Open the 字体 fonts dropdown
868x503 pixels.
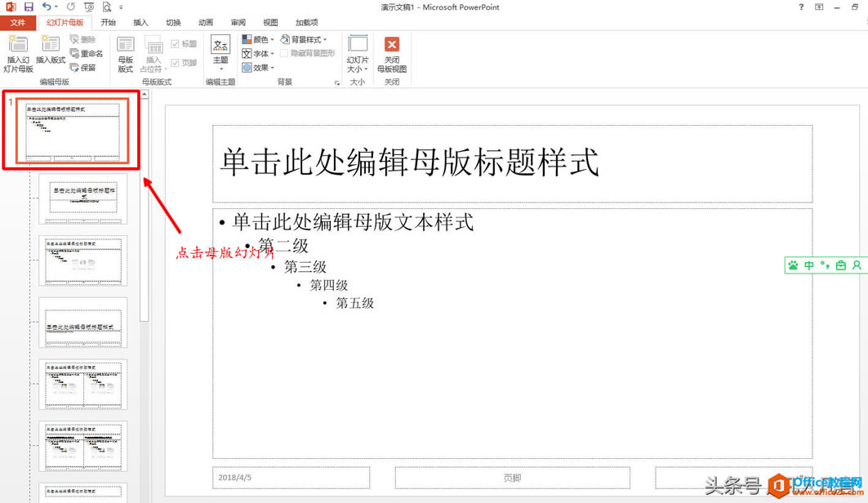pyautogui.click(x=258, y=54)
